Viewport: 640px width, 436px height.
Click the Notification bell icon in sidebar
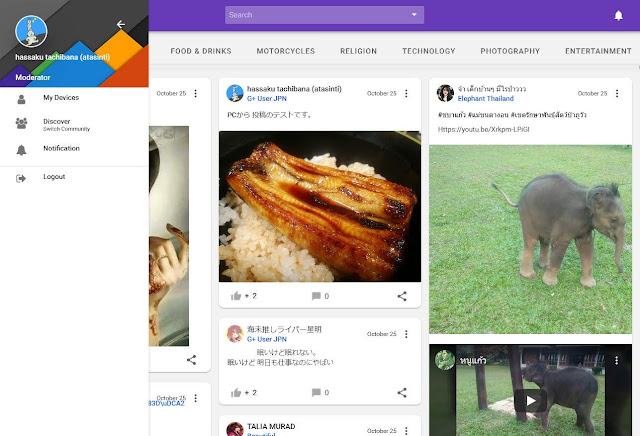point(21,150)
